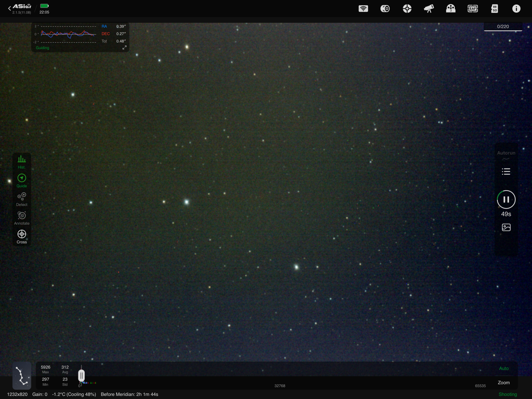Click the -1.2°C cooling status text
This screenshot has height=399, width=532.
[74, 394]
